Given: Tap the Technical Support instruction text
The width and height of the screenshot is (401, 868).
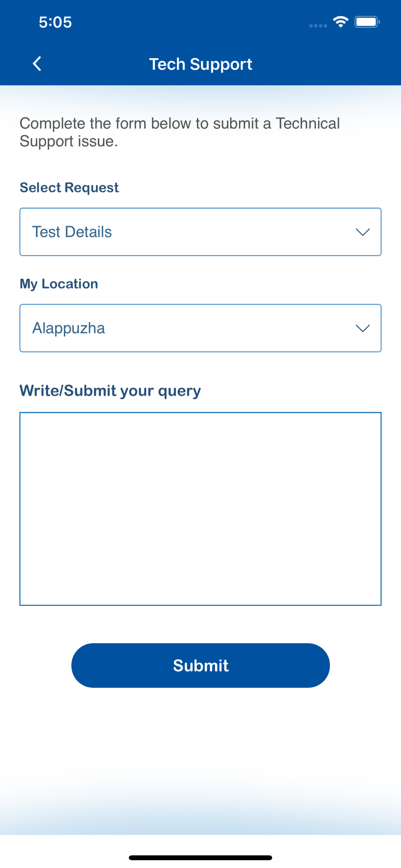Looking at the screenshot, I should (180, 132).
